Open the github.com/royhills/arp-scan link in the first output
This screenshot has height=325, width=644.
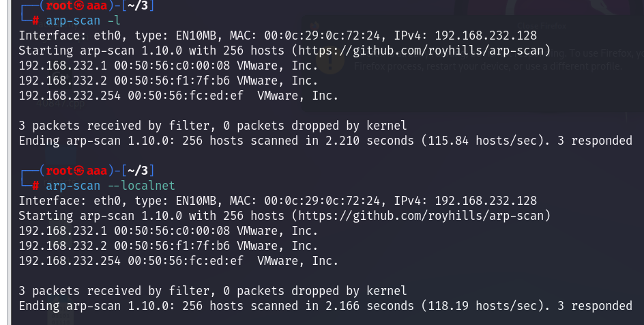421,51
